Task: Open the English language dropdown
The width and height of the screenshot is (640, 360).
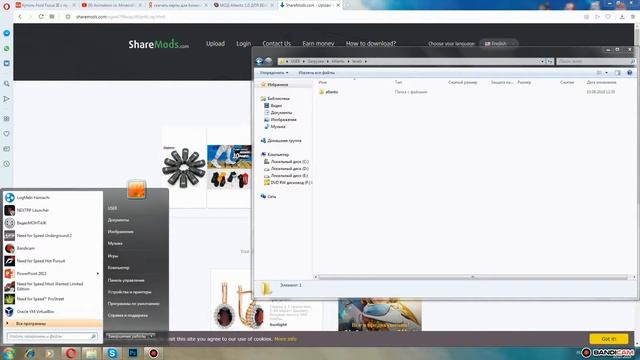Action: [x=499, y=43]
